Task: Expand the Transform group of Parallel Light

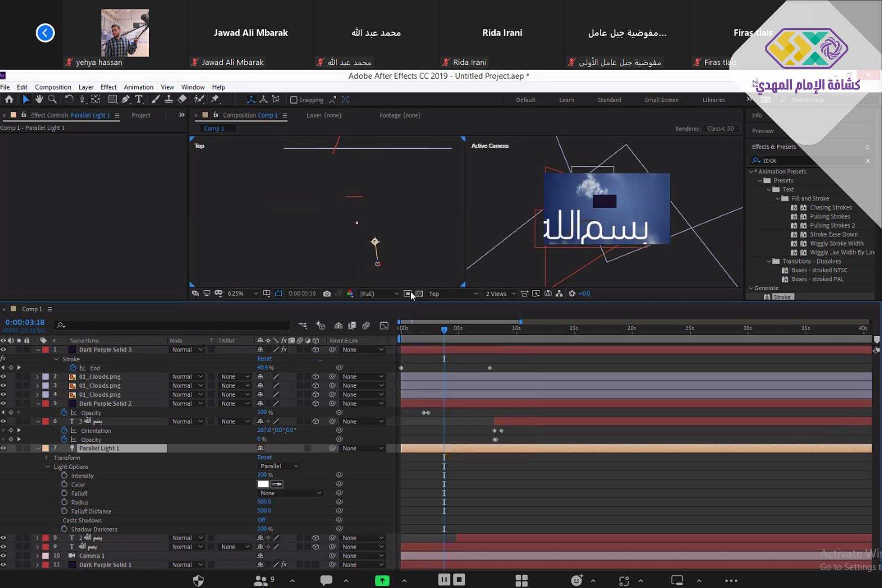Action: (x=46, y=458)
